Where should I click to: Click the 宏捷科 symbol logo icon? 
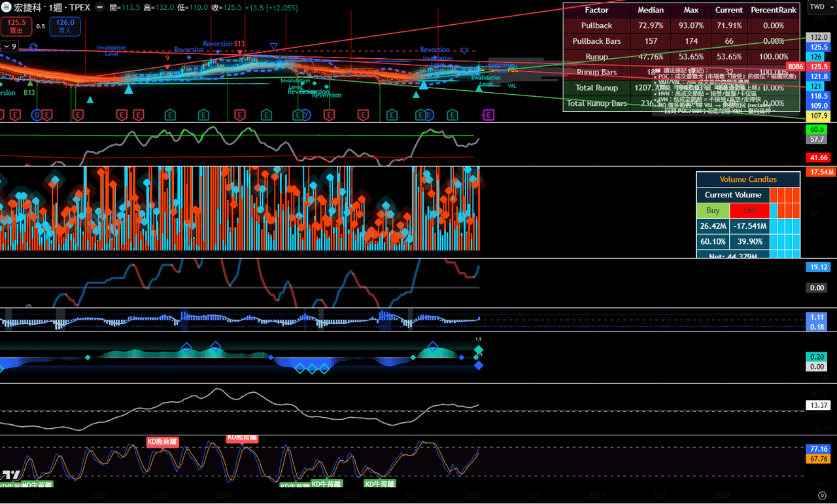coord(6,7)
